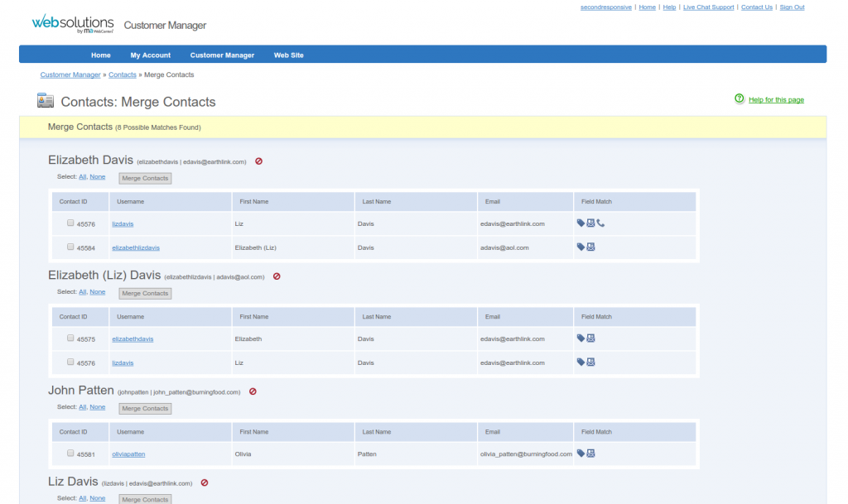
Task: Click the adavis@aol.com email cell
Action: [524, 247]
